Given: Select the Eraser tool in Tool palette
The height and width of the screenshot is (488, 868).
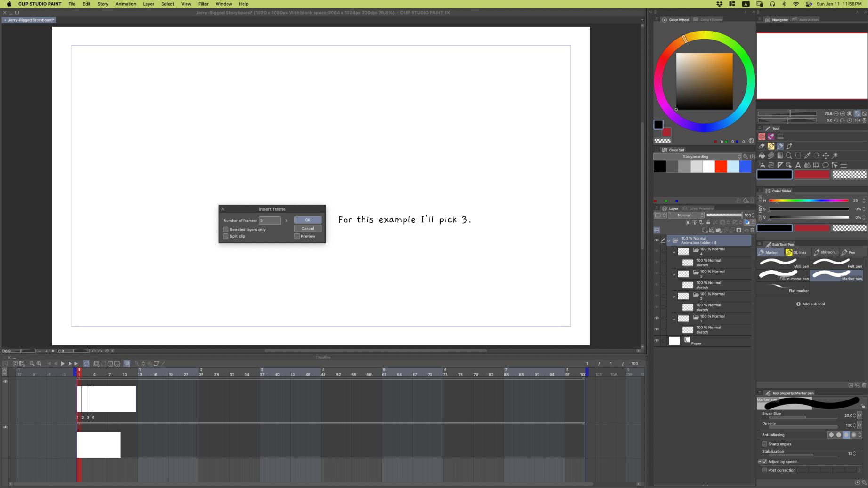Looking at the screenshot, I should pos(762,146).
